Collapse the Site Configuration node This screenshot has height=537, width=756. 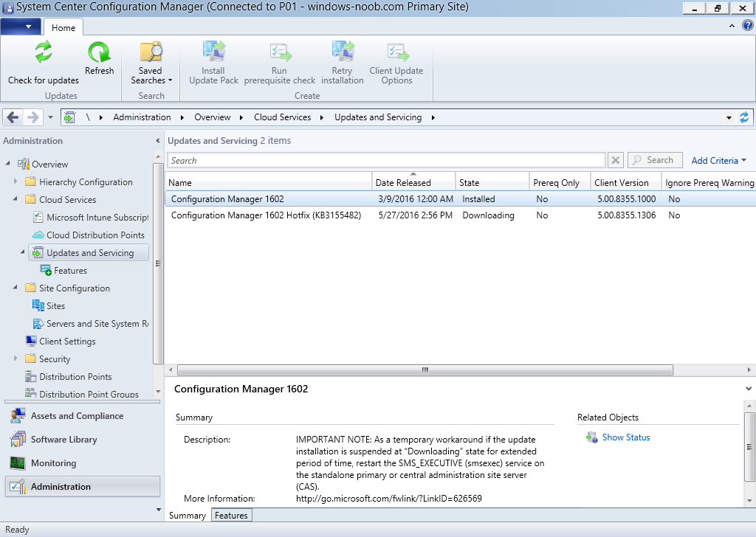click(x=16, y=288)
